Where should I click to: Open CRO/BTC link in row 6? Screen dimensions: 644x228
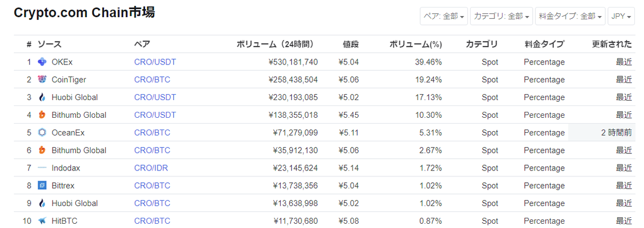click(x=152, y=150)
